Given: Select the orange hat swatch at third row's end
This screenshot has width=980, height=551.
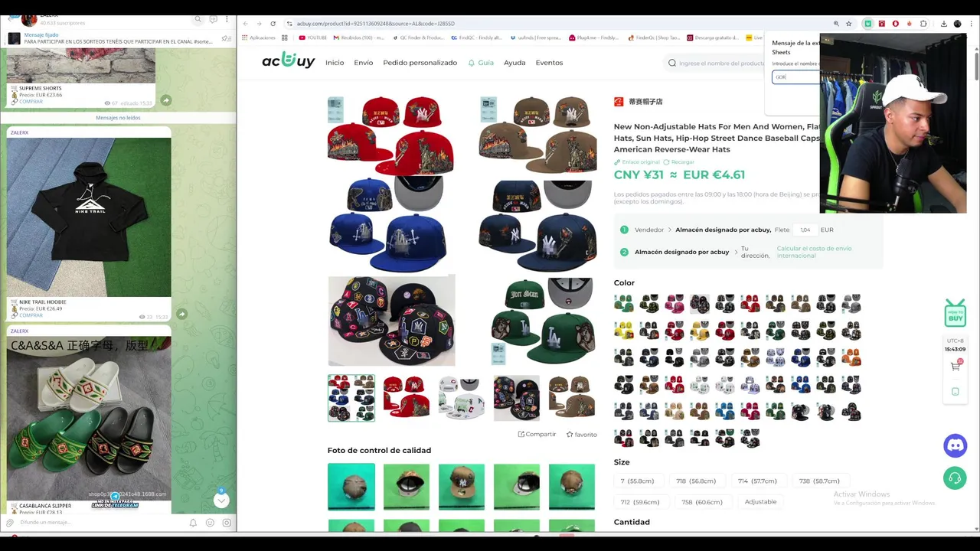Looking at the screenshot, I should coord(851,357).
